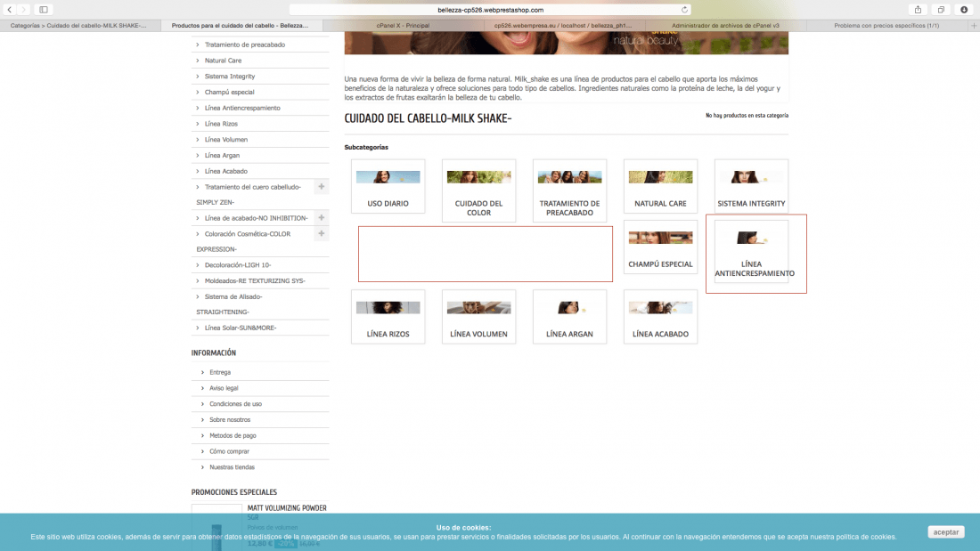This screenshot has width=980, height=551.
Task: Click the browser forward arrow
Action: 24,10
